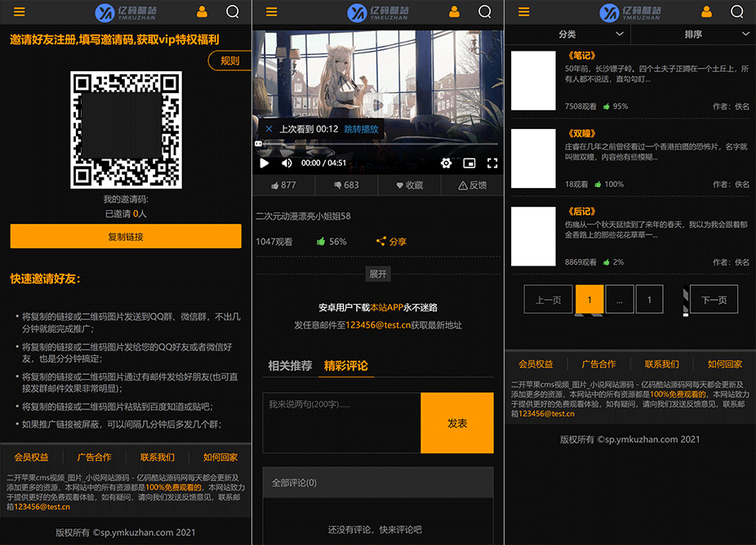Click the invite QR code image

(x=127, y=130)
